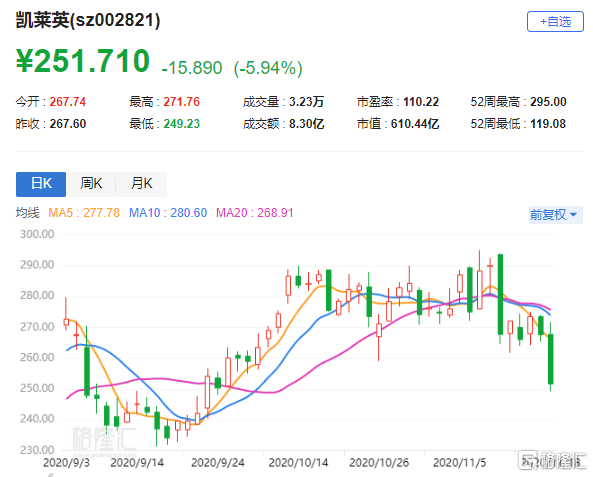Click the 最低 value 249.23
This screenshot has height=477, width=593.
tap(182, 124)
